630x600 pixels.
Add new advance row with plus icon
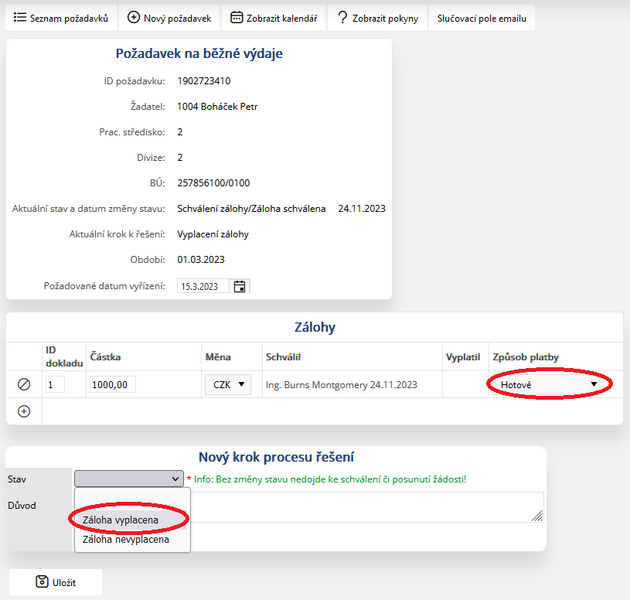[x=24, y=412]
